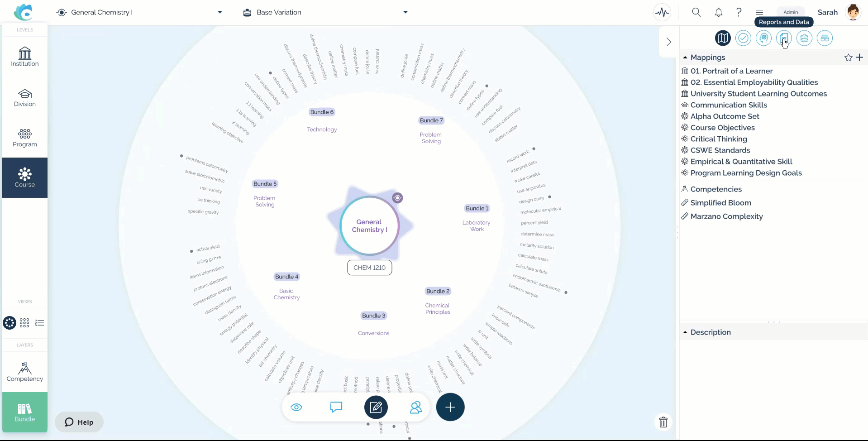Image resolution: width=868 pixels, height=441 pixels.
Task: Open the notifications bell
Action: (718, 12)
